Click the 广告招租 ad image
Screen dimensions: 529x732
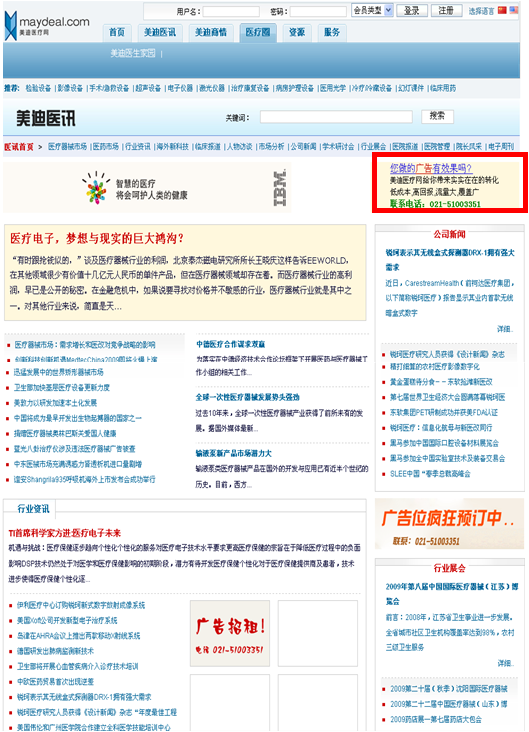coord(230,633)
